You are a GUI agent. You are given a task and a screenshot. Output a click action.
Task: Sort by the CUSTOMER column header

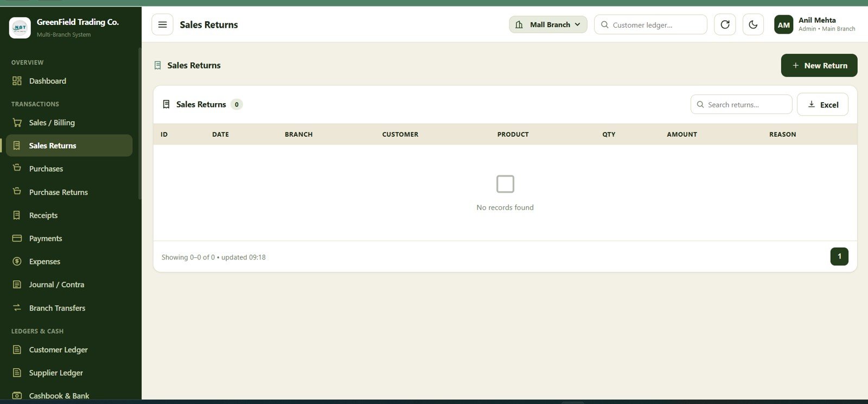(x=400, y=134)
